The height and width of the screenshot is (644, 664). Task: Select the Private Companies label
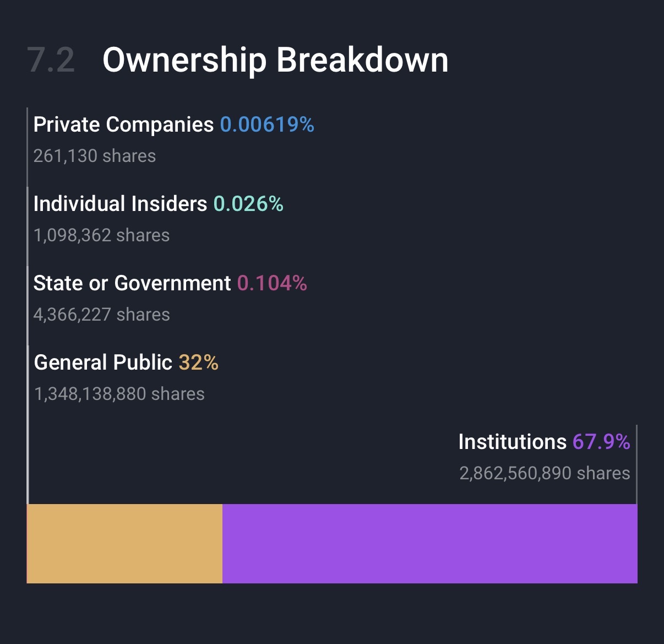pos(123,125)
